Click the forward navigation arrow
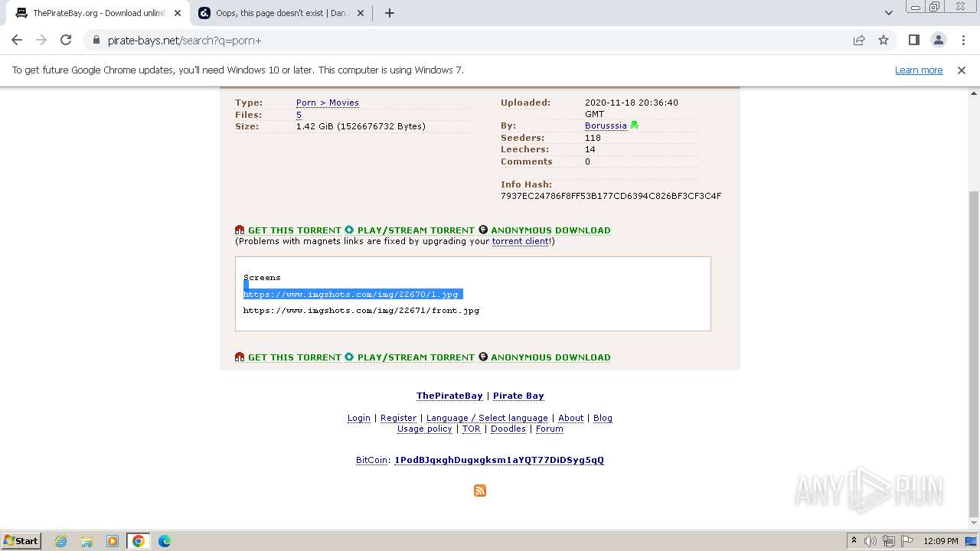 pos(41,40)
